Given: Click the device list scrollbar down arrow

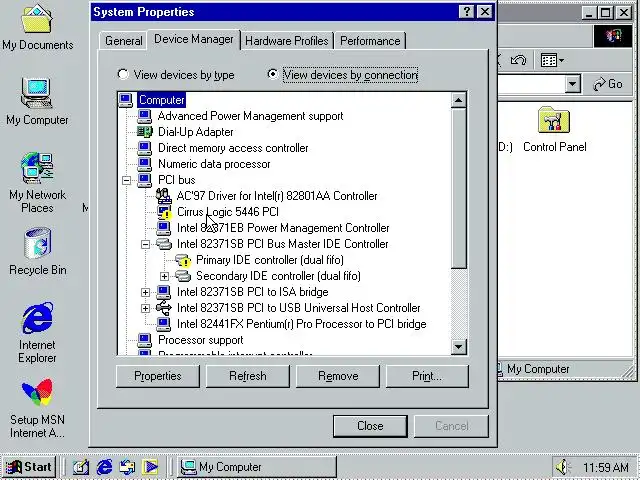Looking at the screenshot, I should click(458, 347).
